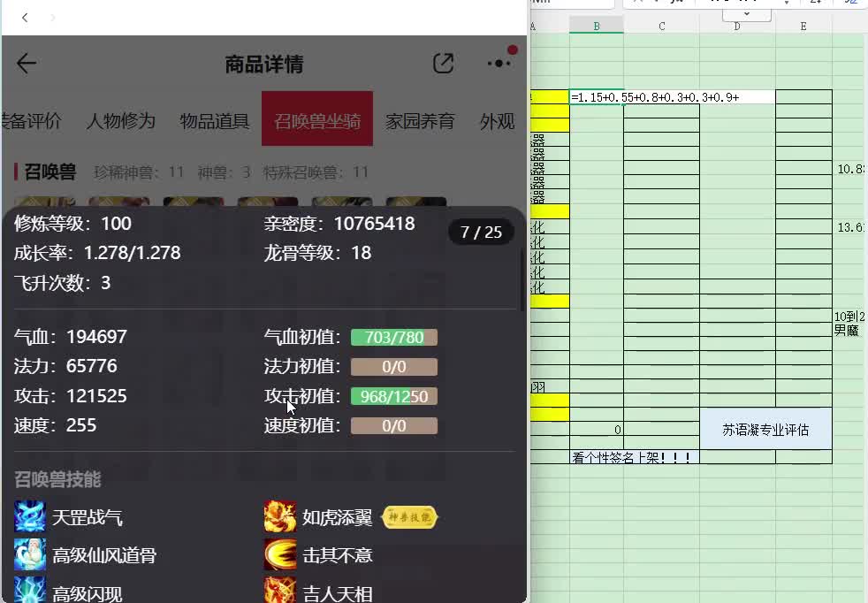Click the 龙骨等级: 18 text

pos(317,253)
